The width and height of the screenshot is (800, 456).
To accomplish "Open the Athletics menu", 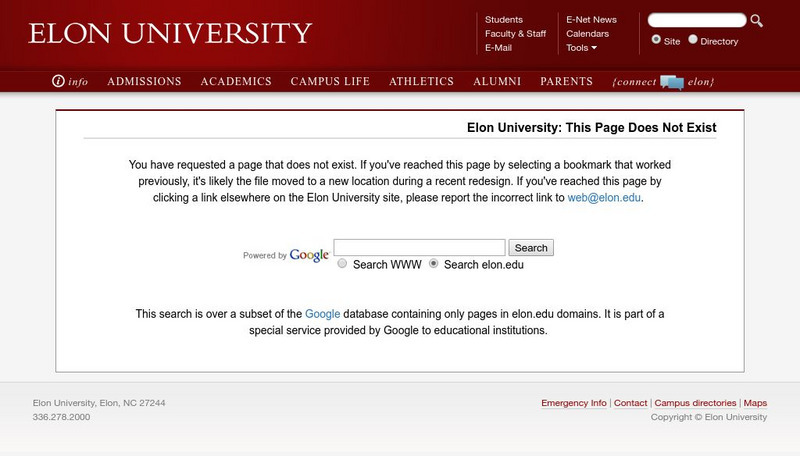I will tap(421, 81).
